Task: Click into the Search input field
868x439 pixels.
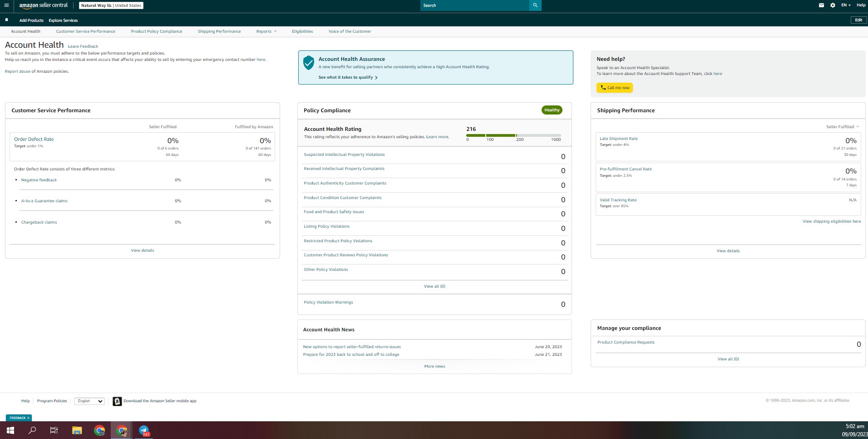Action: 475,5
